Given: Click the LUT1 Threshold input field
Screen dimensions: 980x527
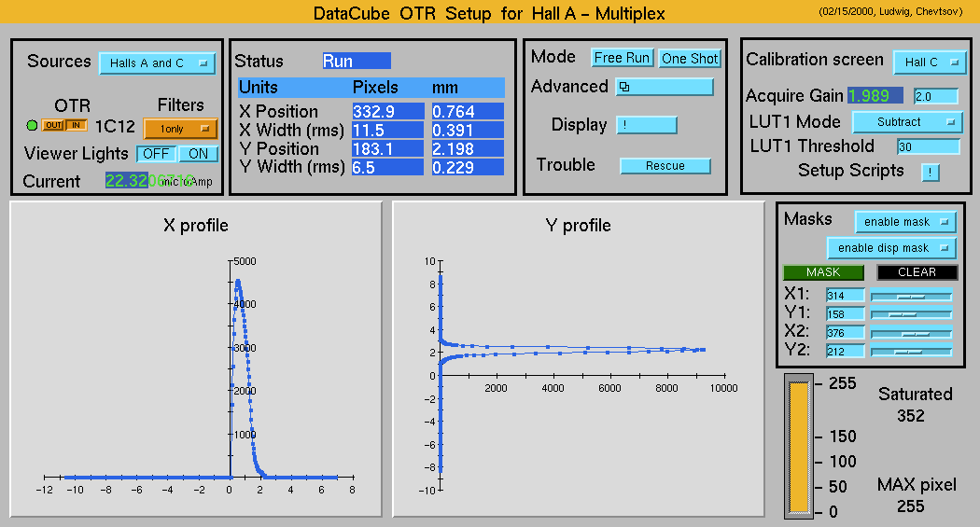Looking at the screenshot, I should point(928,146).
